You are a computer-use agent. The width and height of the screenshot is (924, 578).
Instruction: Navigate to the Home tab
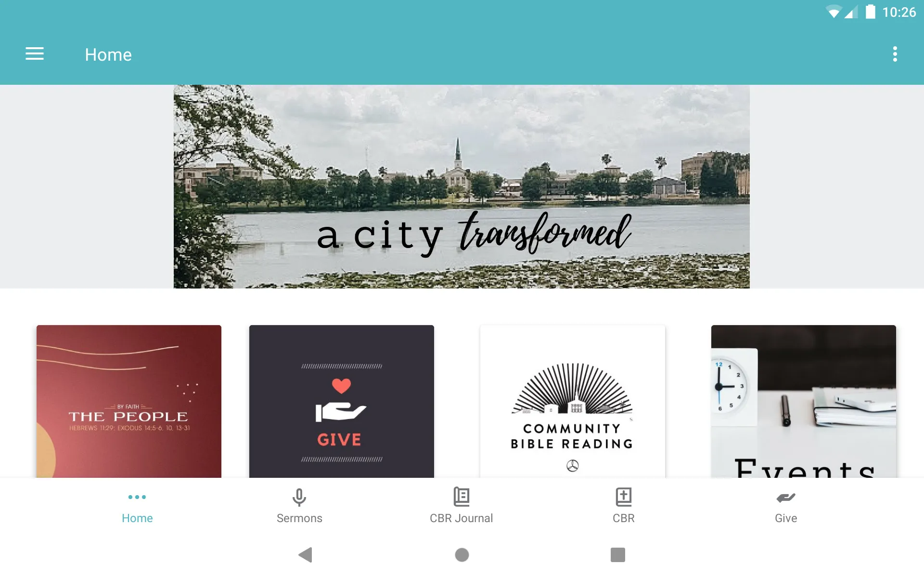tap(137, 507)
